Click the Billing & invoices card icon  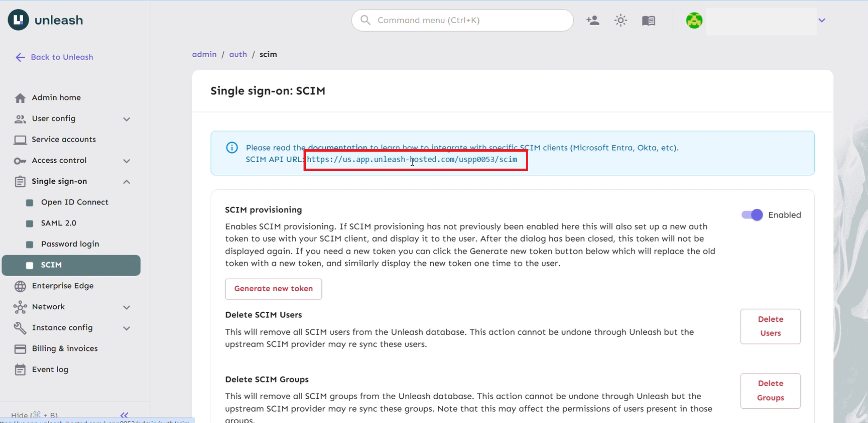20,349
